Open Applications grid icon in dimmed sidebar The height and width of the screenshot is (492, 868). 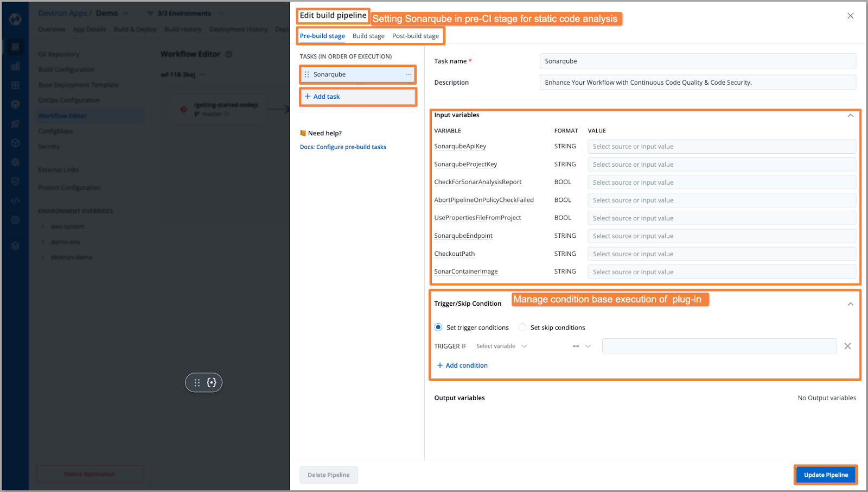(x=15, y=47)
